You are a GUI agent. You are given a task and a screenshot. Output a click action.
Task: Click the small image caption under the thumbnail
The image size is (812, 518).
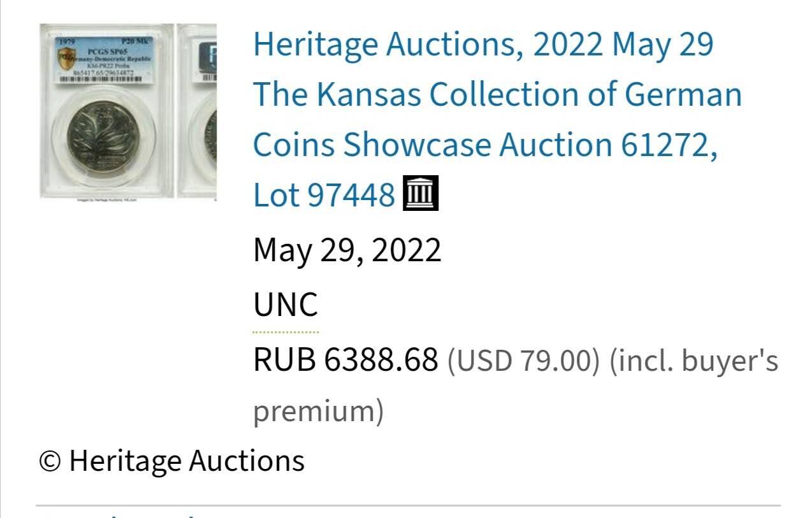[106, 200]
